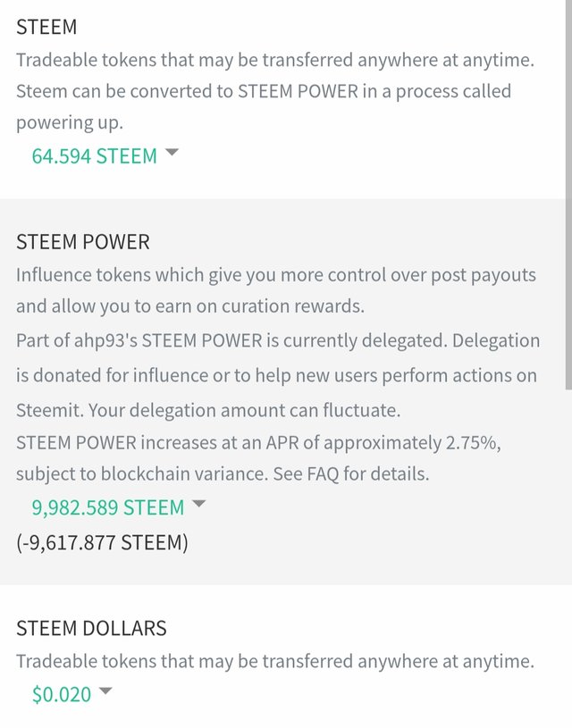Screen dimensions: 572x728
Task: Click the caret arrow beside 9,982.589 STEEM
Action: (199, 503)
